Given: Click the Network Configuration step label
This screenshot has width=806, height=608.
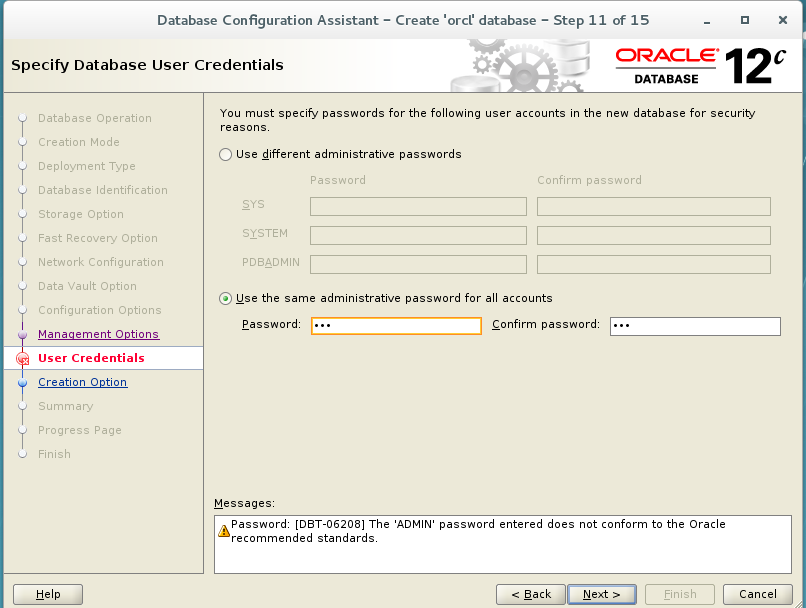Looking at the screenshot, I should (101, 262).
